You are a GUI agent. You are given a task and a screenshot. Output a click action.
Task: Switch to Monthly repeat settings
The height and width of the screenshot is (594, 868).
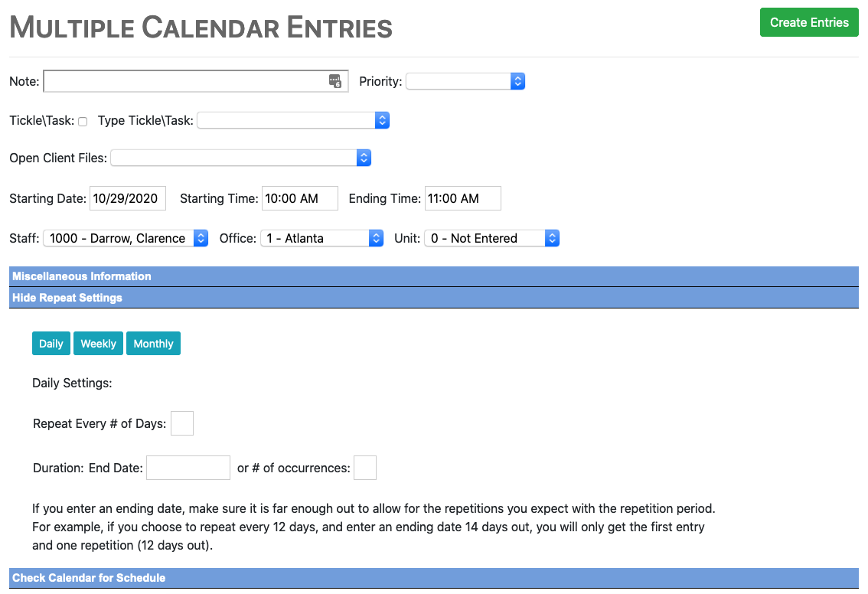[153, 344]
